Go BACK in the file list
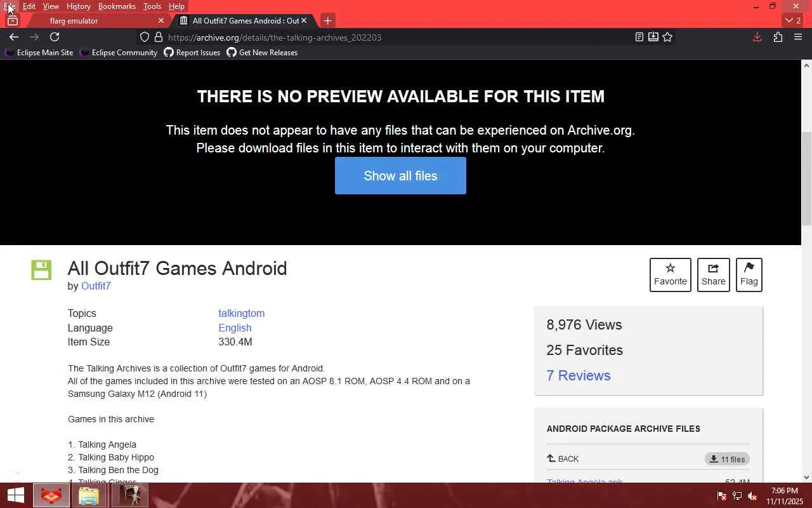Screen dimensions: 812x508 click(x=563, y=458)
